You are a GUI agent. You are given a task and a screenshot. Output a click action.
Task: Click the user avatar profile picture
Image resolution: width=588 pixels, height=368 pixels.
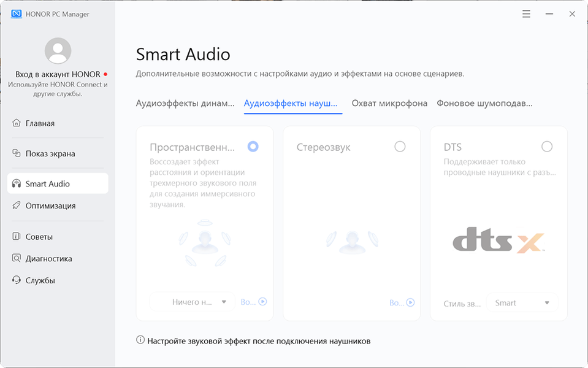[58, 51]
